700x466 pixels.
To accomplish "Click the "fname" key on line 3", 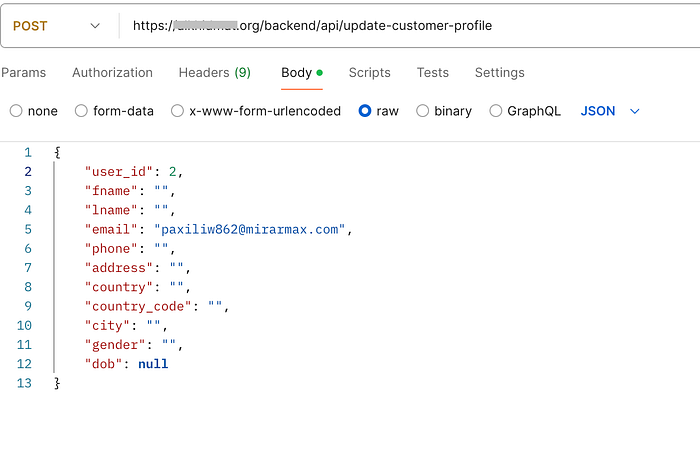I will 111,191.
